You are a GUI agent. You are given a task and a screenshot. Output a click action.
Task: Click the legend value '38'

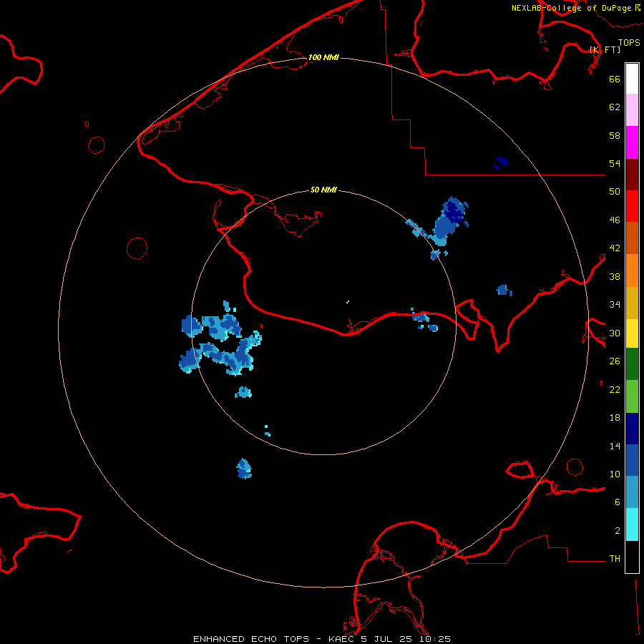pyautogui.click(x=615, y=276)
